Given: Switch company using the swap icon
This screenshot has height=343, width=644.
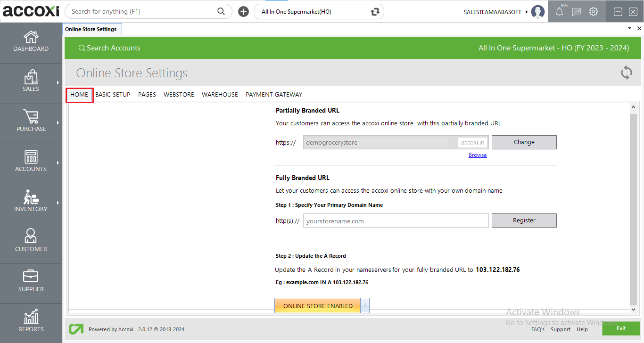Looking at the screenshot, I should point(374,11).
